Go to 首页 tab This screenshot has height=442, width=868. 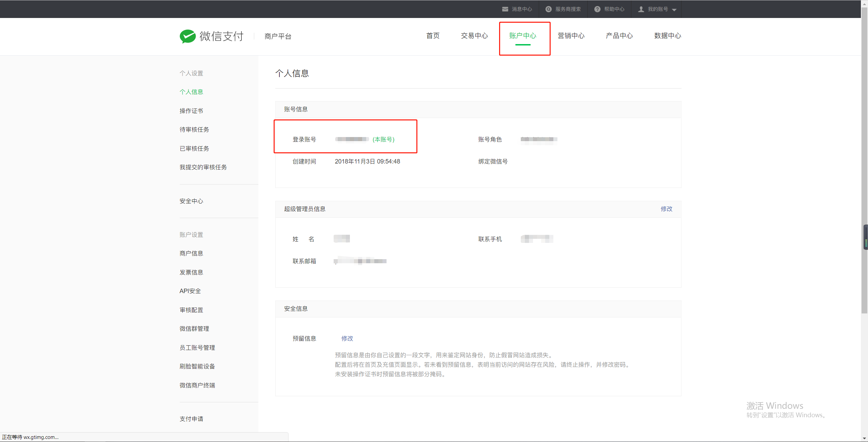(433, 36)
